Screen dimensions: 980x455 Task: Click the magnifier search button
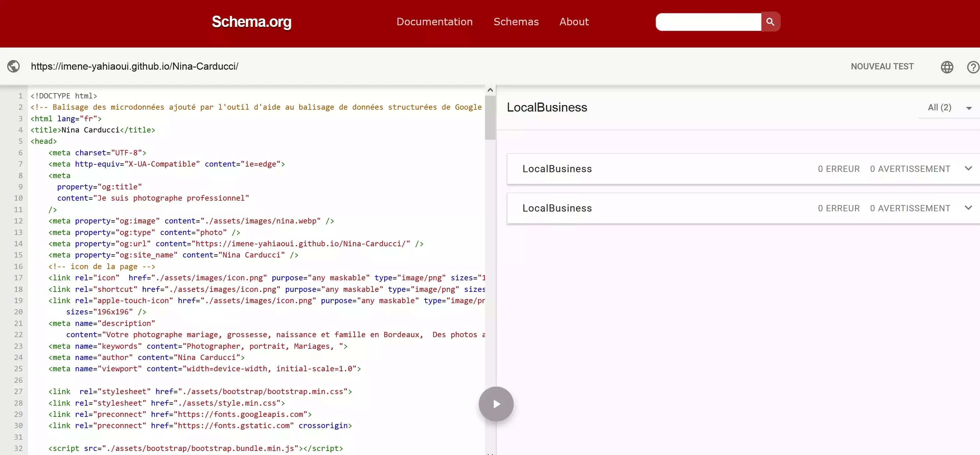click(x=770, y=22)
